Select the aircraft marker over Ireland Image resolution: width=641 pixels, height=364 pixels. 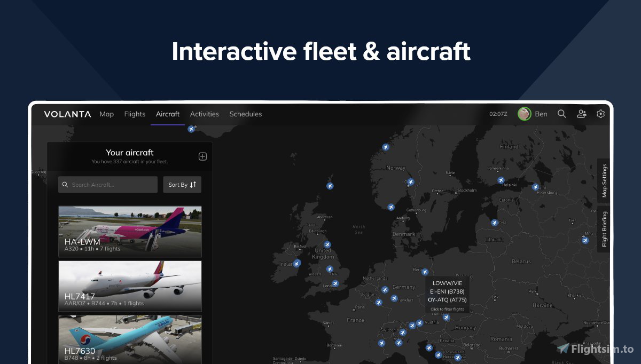[x=298, y=262]
